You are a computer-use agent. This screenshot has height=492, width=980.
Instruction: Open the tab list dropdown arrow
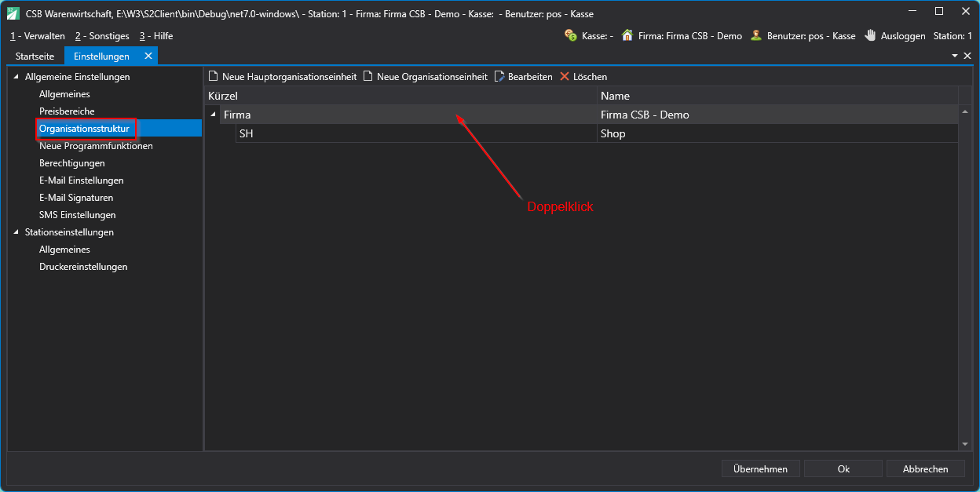[956, 56]
